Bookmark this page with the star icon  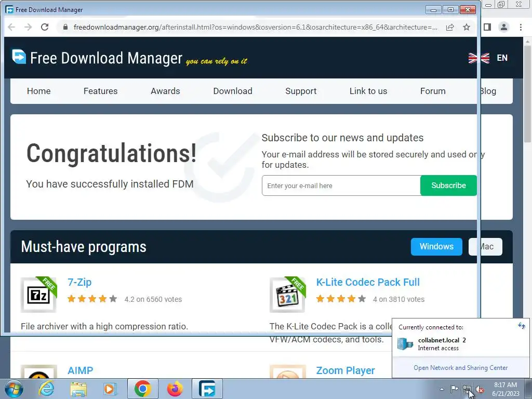[467, 27]
